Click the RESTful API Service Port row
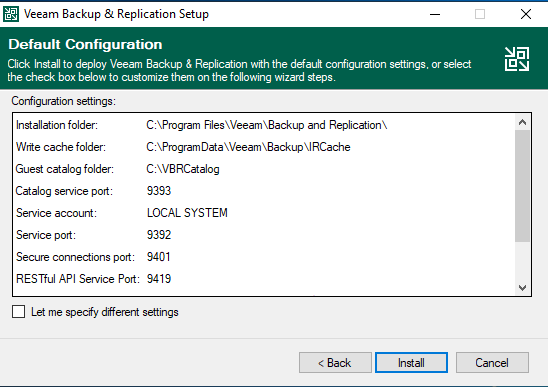Image resolution: width=548 pixels, height=387 pixels. pyautogui.click(x=264, y=279)
